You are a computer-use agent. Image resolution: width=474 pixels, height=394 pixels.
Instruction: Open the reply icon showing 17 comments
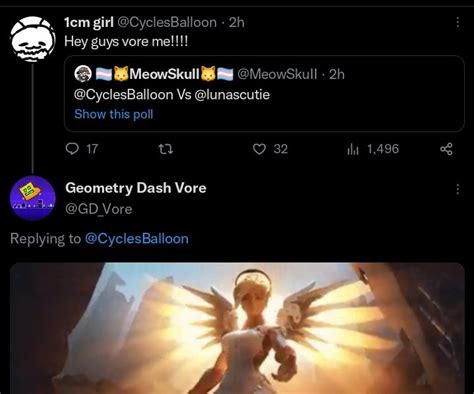click(72, 149)
